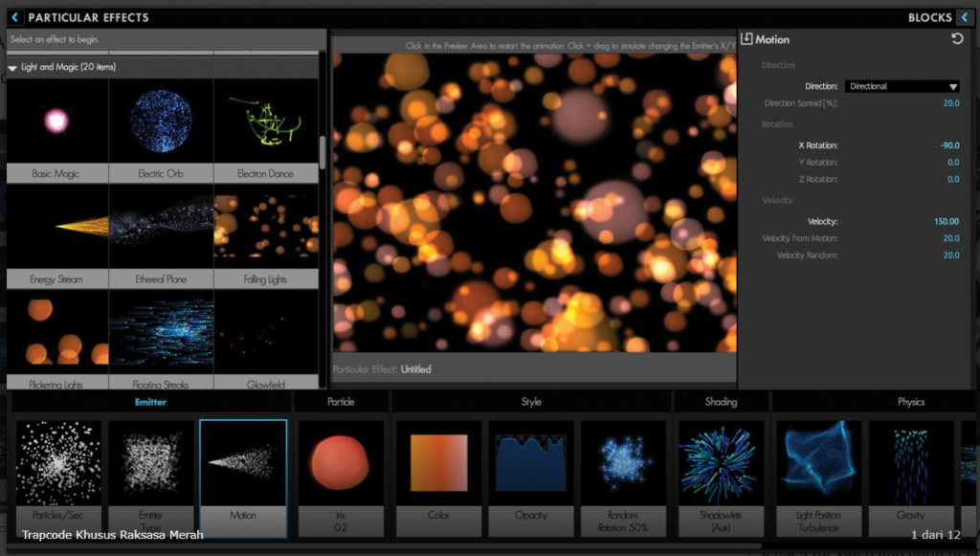Choose the Electric Orb effect preset

161,130
